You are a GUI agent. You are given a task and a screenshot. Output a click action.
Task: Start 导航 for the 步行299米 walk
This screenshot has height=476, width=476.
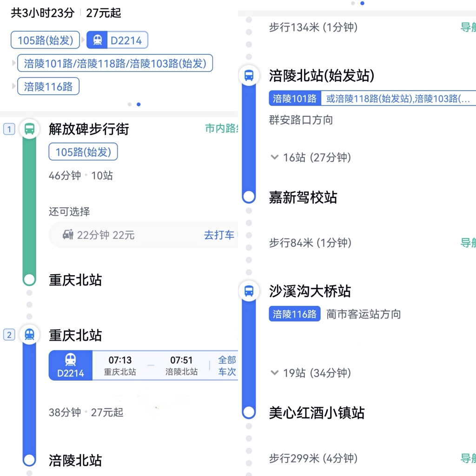click(467, 458)
